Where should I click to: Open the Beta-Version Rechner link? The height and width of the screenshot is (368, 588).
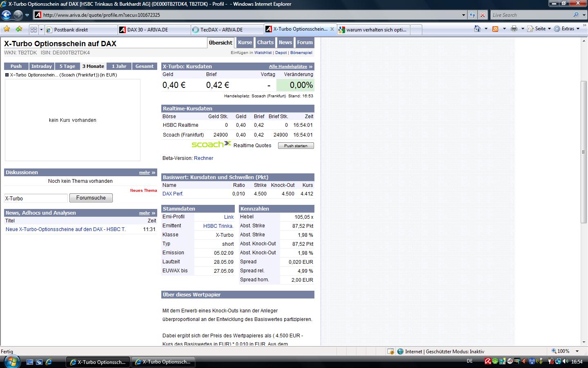pyautogui.click(x=203, y=158)
